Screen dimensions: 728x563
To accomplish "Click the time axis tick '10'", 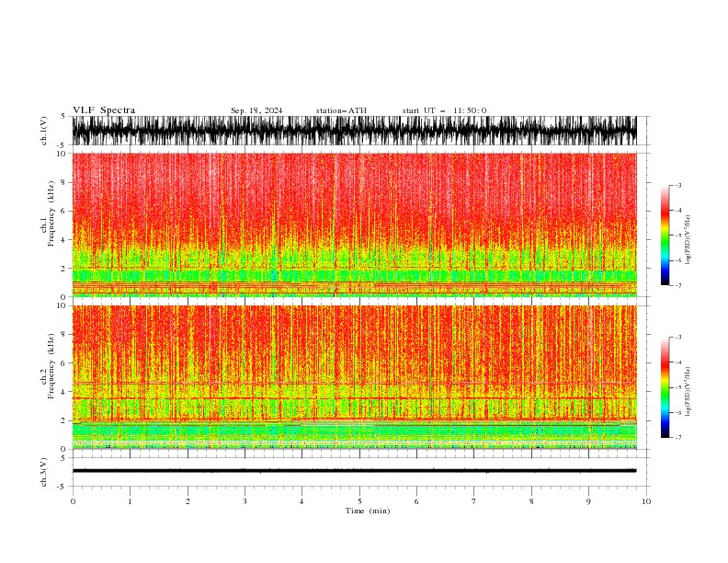I will pyautogui.click(x=646, y=501).
